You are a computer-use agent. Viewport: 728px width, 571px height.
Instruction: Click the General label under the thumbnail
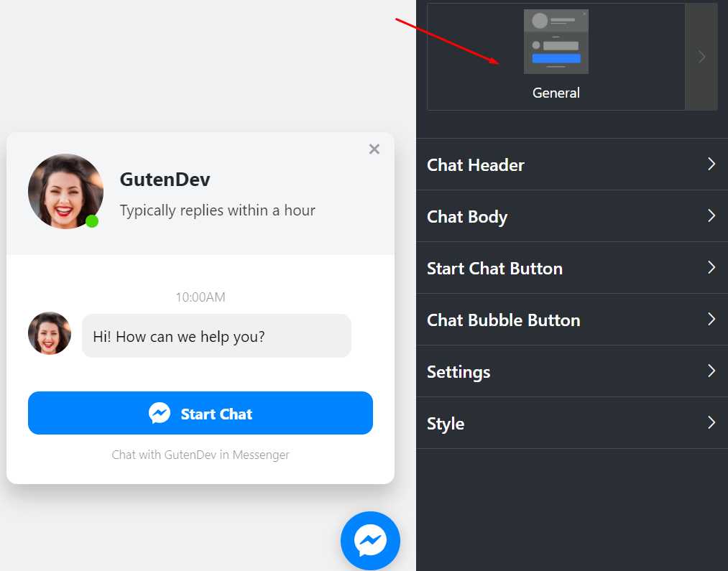(x=556, y=93)
